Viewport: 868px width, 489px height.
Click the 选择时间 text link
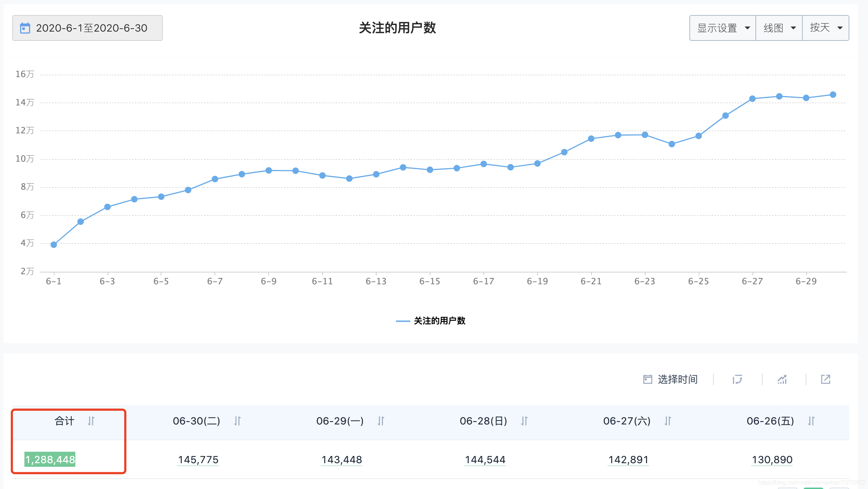tap(678, 379)
